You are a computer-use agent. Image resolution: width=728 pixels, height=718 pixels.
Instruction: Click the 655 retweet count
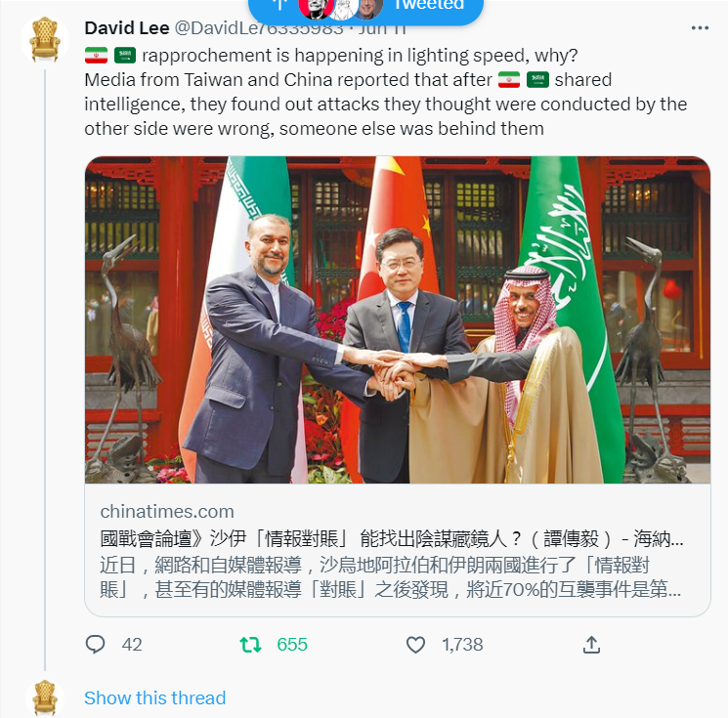pos(292,645)
